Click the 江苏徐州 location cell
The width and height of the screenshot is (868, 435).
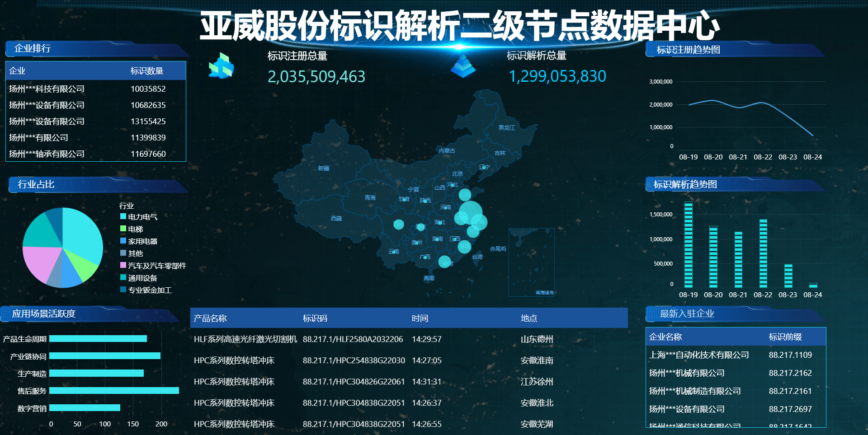(537, 382)
